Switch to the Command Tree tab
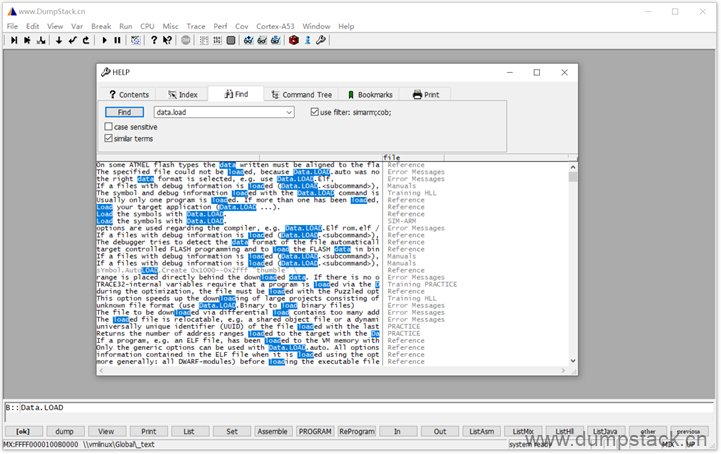Image resolution: width=721 pixels, height=454 pixels. pyautogui.click(x=300, y=94)
